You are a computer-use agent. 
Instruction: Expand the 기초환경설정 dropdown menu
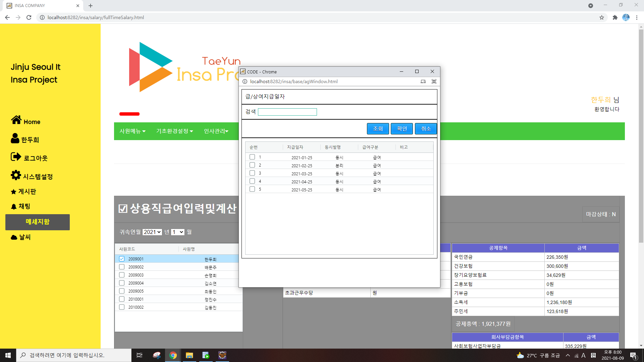174,131
